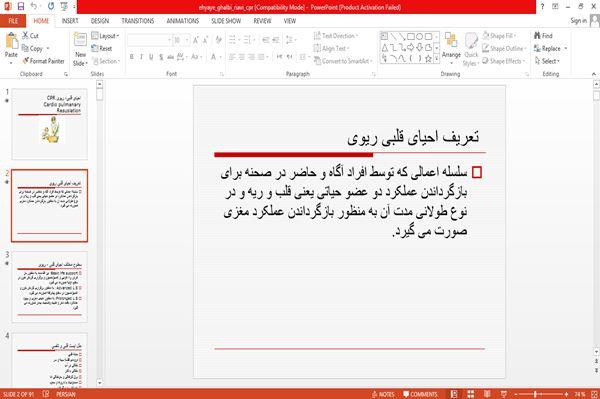Viewport: 600px width, 399px height.
Task: Expand the Section dropdown
Action: (106, 61)
